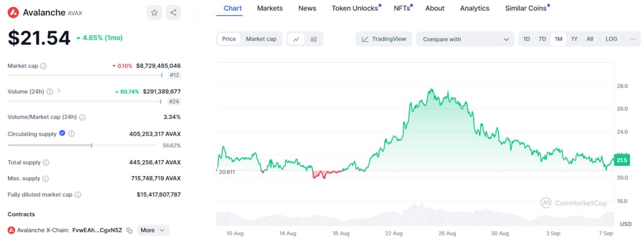Viewport: 644px width, 242px height.
Task: Copy the Avalanche X-Chain contract address
Action: tap(129, 230)
